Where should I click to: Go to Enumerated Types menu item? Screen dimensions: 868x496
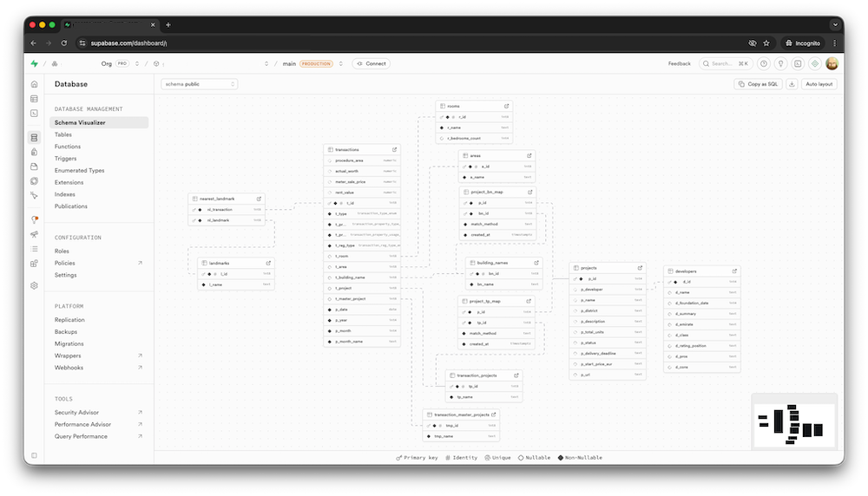coord(79,171)
